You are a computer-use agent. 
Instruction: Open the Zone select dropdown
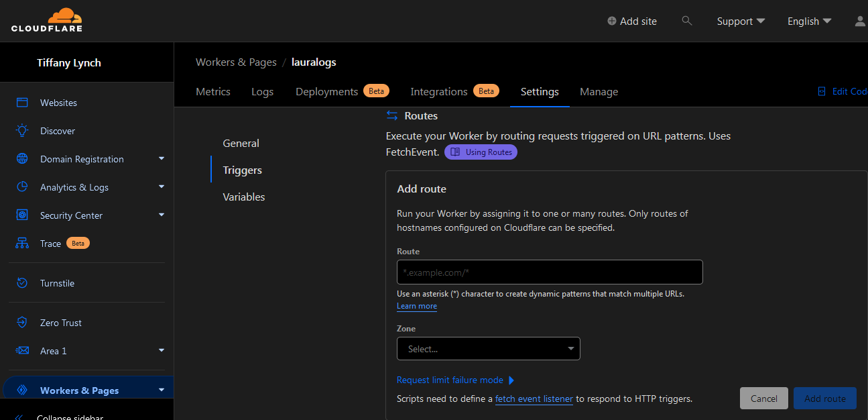489,349
